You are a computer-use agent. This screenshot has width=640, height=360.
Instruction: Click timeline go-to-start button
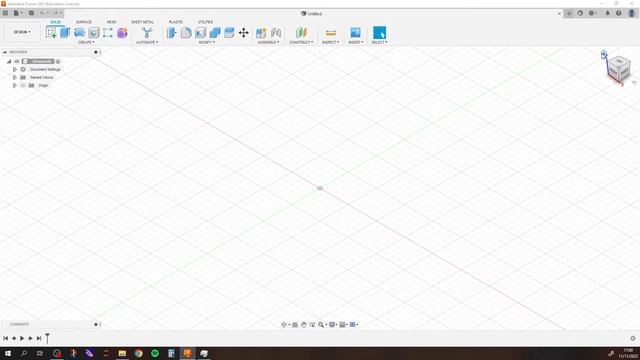click(6, 338)
